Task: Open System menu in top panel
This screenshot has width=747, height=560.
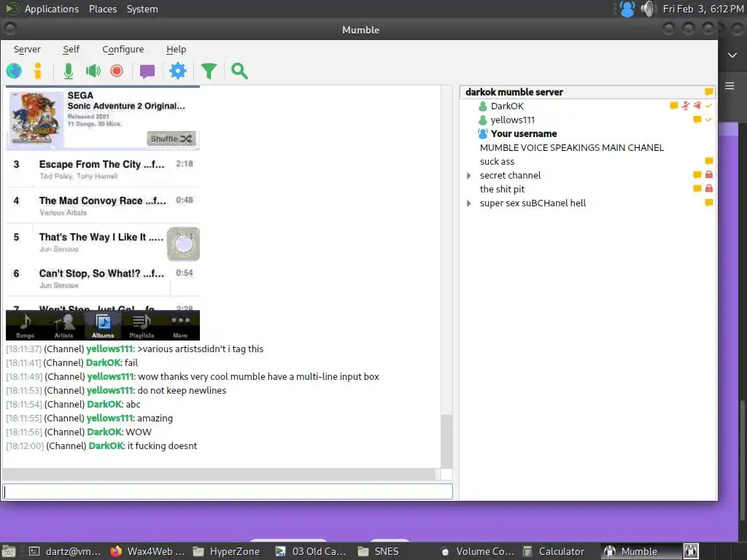Action: point(142,9)
